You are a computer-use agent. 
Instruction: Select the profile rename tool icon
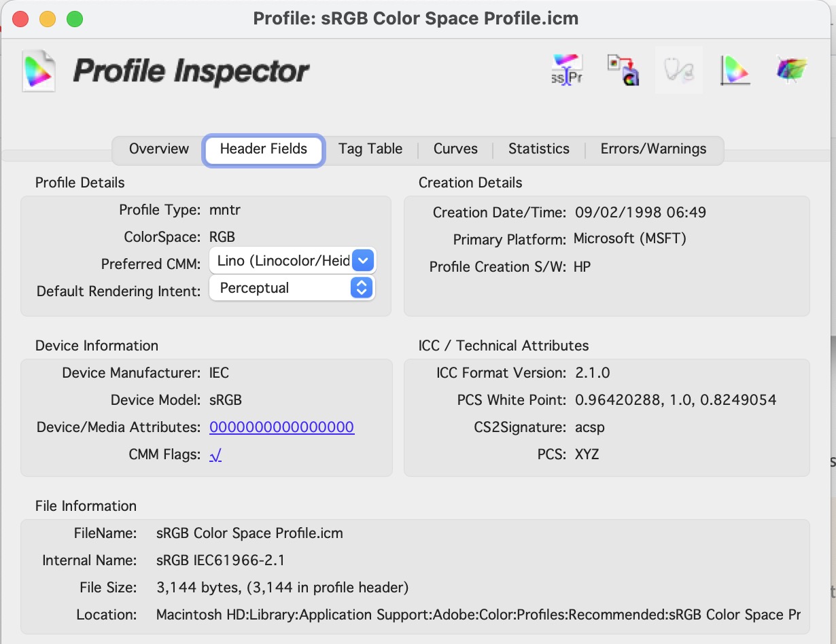tap(566, 70)
